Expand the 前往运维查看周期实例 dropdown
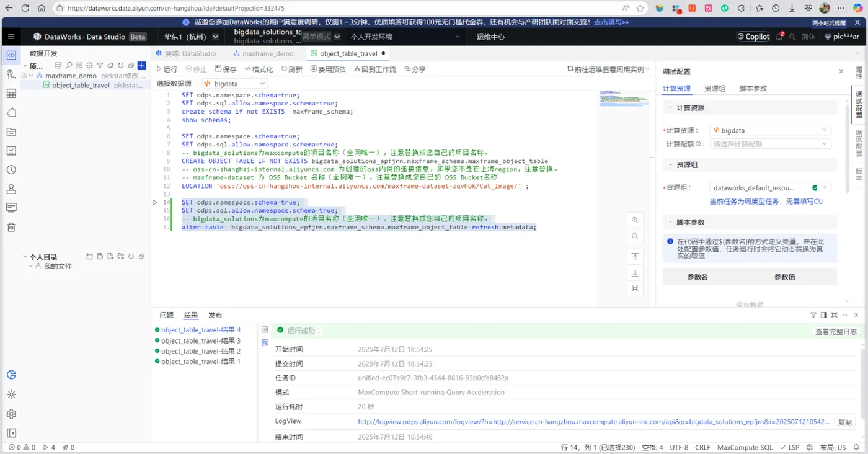The width and height of the screenshot is (868, 454). click(x=609, y=69)
